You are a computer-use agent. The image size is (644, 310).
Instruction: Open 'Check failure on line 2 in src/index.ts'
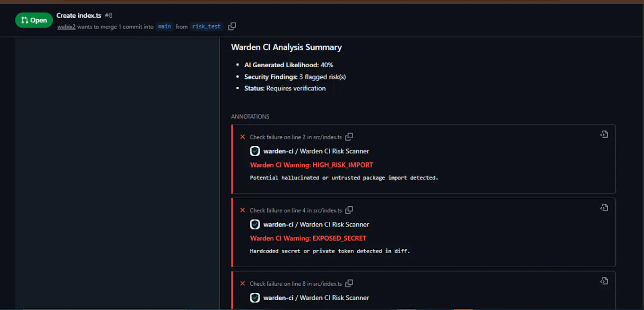tap(295, 137)
